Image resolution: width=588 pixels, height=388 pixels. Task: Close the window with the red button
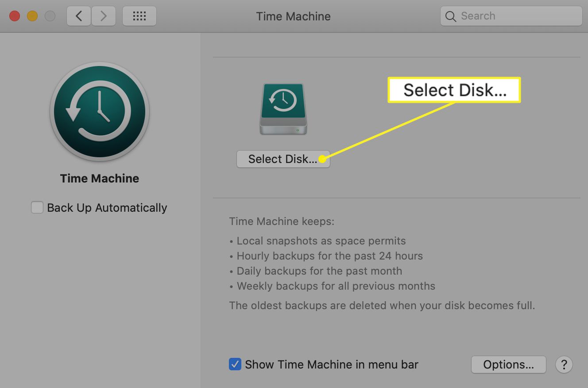pyautogui.click(x=15, y=16)
